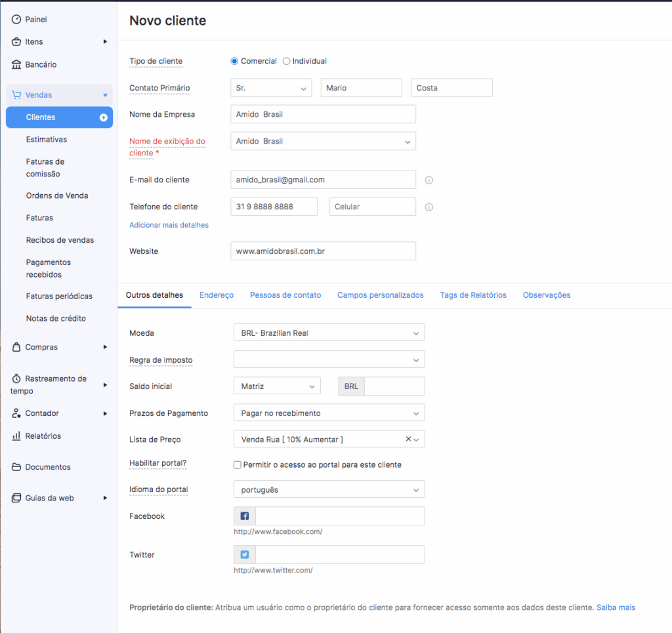This screenshot has width=672, height=633.
Task: Click the Itens basket icon
Action: [16, 41]
